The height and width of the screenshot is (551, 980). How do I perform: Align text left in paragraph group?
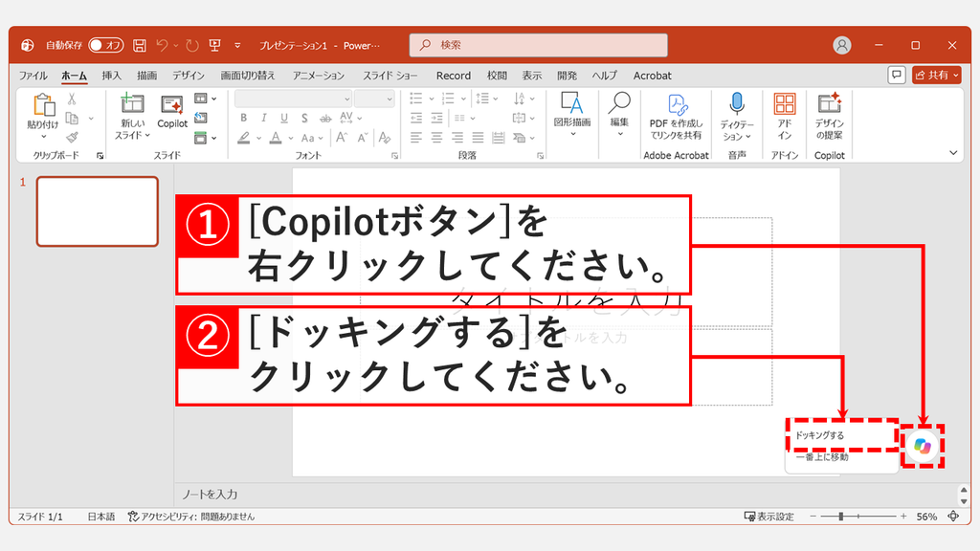[416, 138]
